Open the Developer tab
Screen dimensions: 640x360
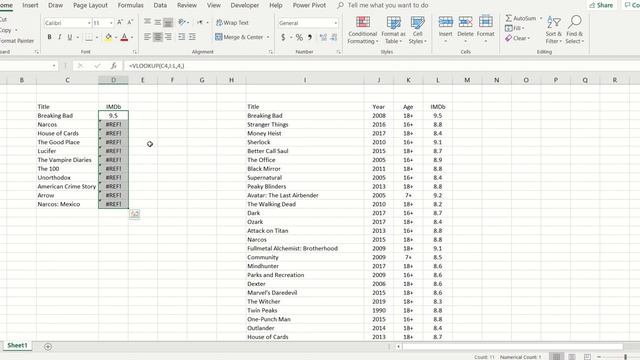click(245, 5)
